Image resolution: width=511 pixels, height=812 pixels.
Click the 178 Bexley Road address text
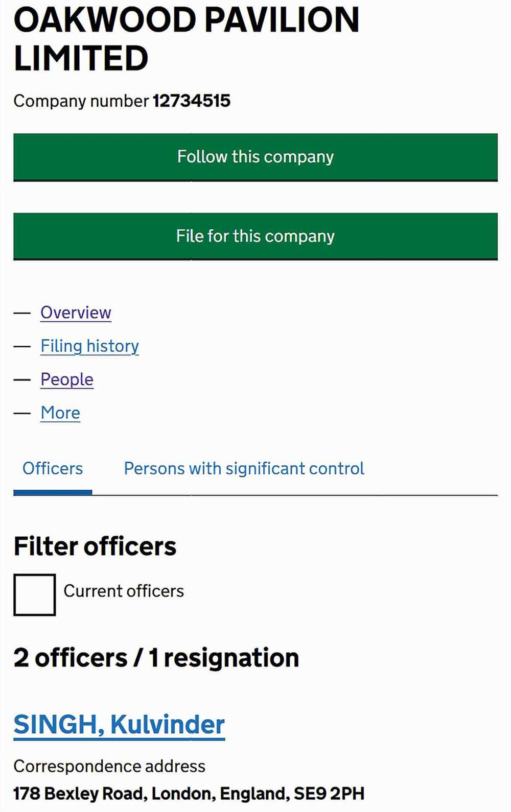click(x=189, y=794)
